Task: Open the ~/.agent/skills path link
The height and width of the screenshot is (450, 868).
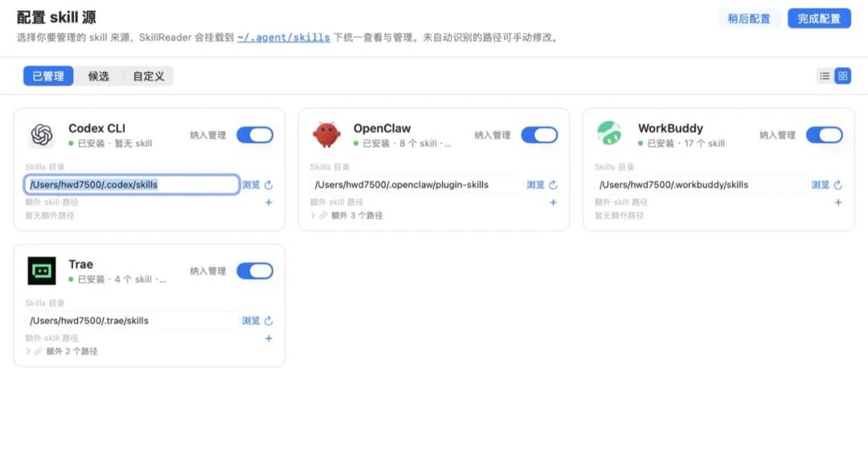Action: click(x=284, y=38)
